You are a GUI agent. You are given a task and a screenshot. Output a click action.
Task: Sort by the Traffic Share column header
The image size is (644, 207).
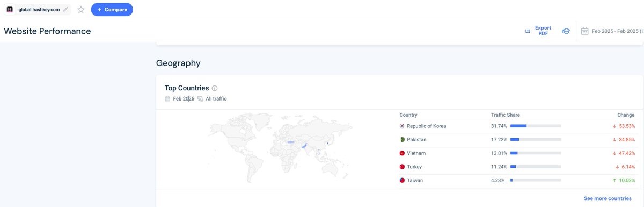click(506, 115)
